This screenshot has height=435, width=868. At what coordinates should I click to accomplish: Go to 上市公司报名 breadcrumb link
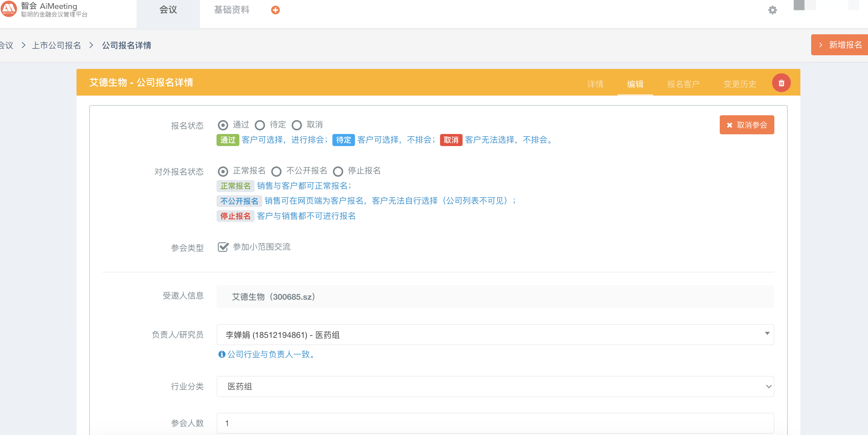[x=57, y=45]
